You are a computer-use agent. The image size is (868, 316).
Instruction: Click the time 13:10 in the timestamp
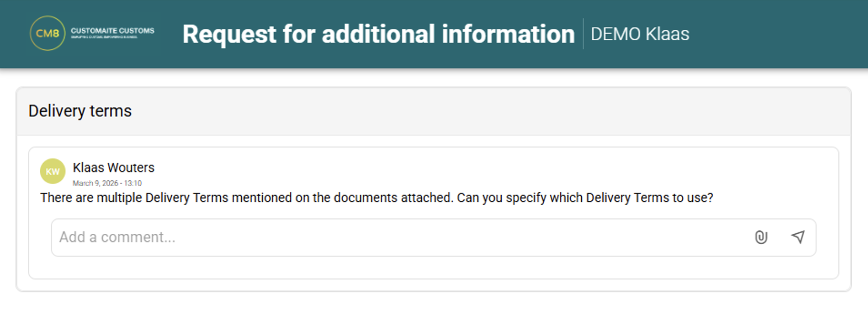pyautogui.click(x=133, y=183)
